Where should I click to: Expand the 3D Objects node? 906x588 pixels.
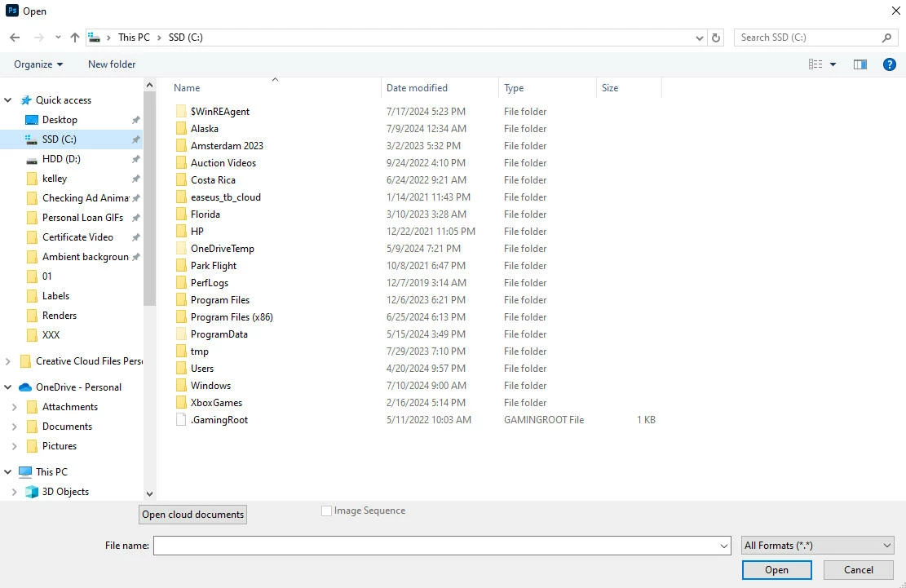(x=15, y=492)
